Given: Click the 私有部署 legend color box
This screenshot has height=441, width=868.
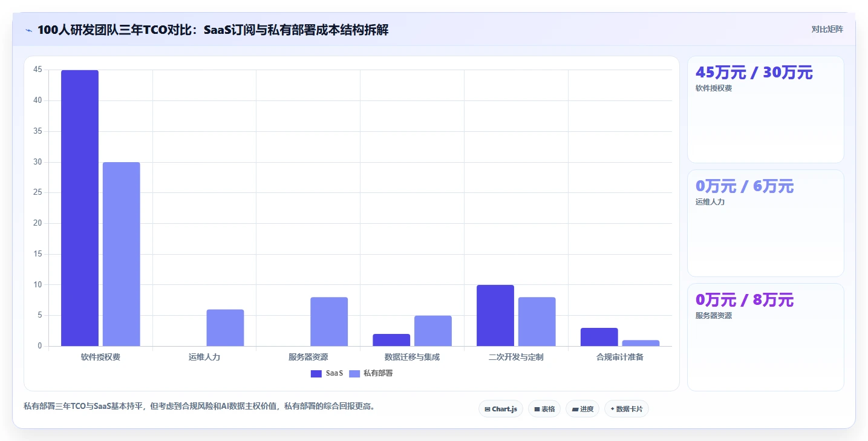Looking at the screenshot, I should 354,373.
